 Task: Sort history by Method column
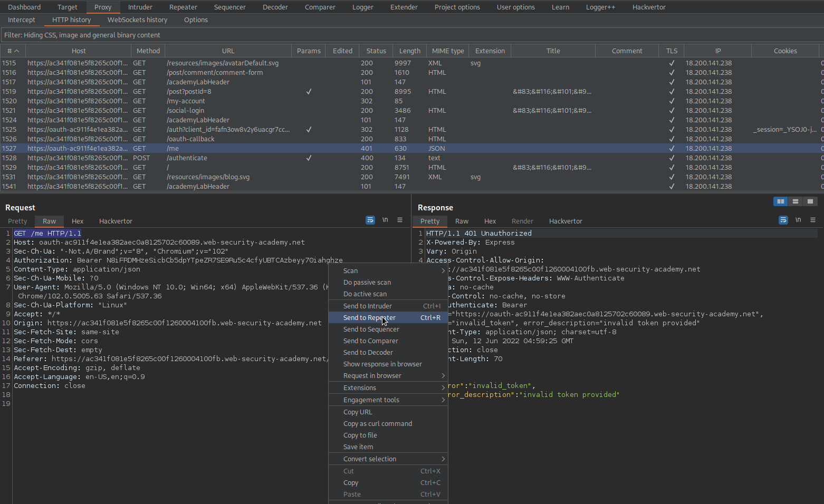pyautogui.click(x=148, y=51)
